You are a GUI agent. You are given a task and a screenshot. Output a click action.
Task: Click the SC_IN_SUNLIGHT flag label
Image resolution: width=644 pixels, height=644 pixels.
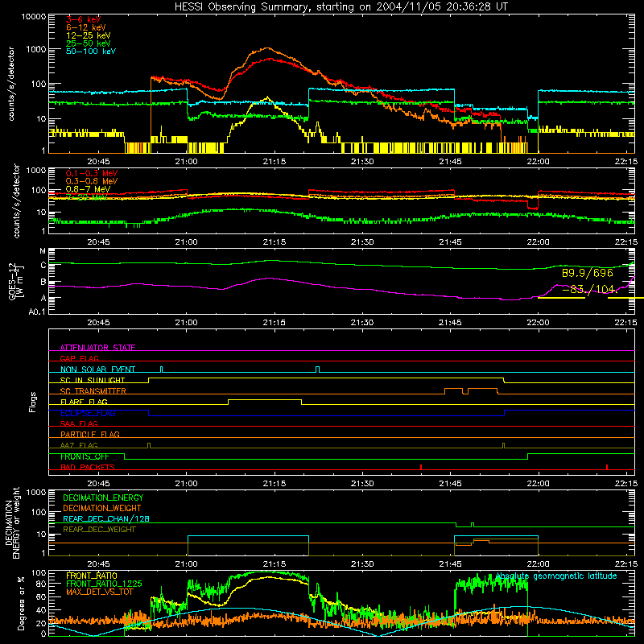pos(93,380)
